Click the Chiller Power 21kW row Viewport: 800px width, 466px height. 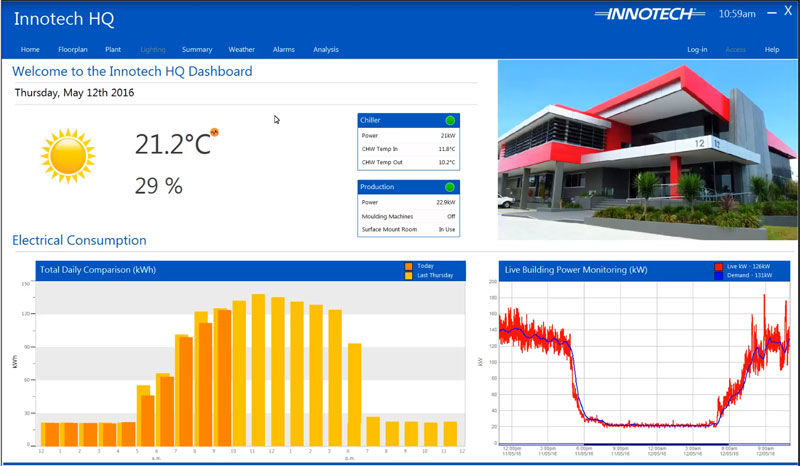408,136
